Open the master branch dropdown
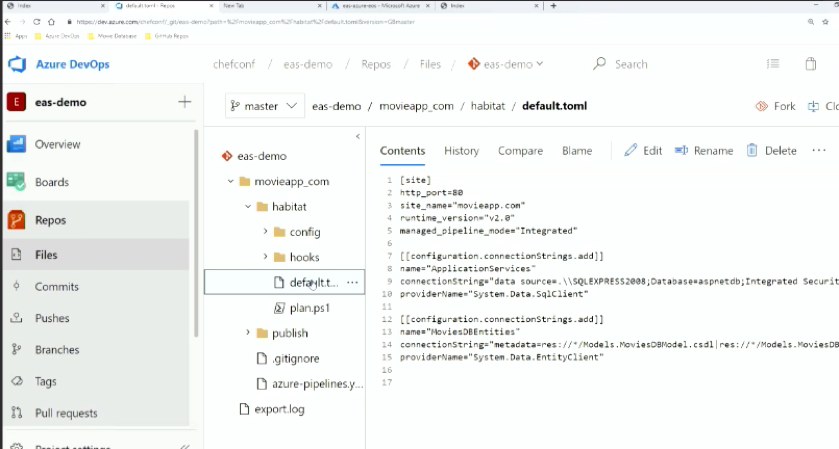Viewport: 839px width, 449px height. tap(265, 106)
